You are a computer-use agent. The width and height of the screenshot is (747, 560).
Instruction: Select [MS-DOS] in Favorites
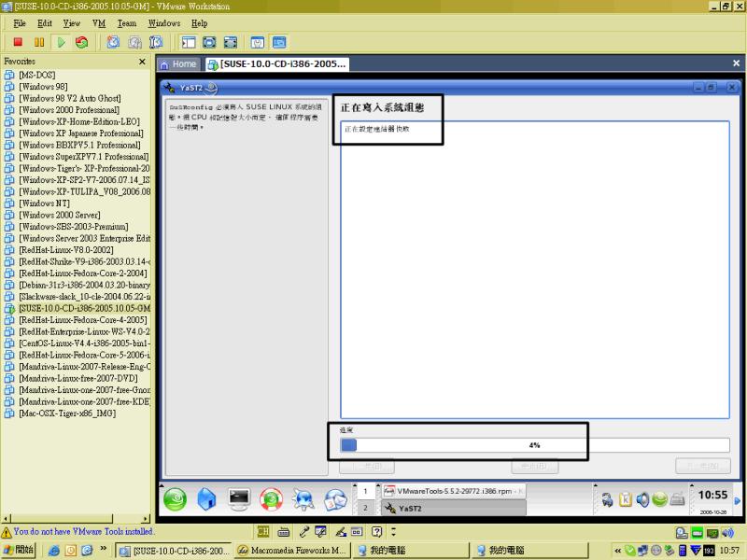(x=37, y=75)
